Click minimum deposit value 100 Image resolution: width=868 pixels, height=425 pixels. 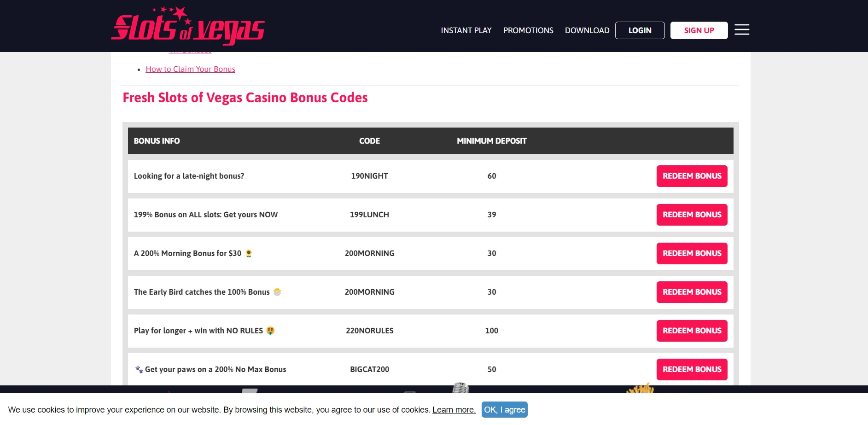coord(492,331)
